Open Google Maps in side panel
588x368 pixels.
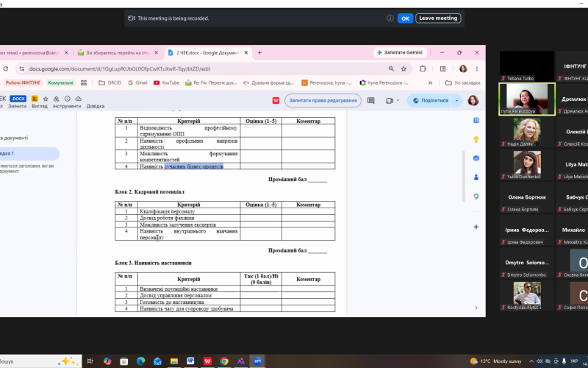(476, 197)
